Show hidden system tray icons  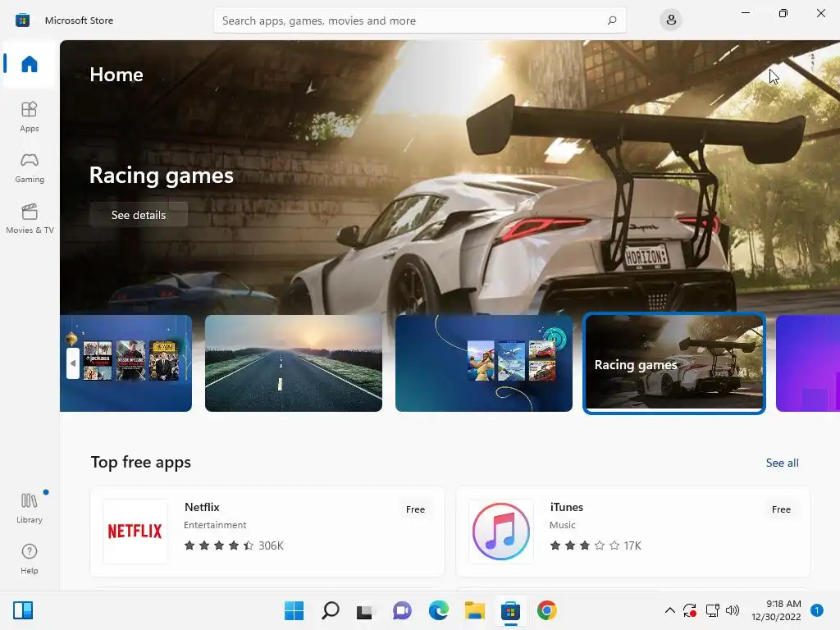pyautogui.click(x=669, y=610)
